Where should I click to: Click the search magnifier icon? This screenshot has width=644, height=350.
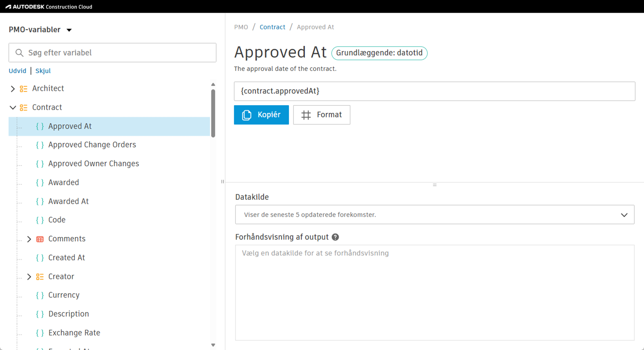pyautogui.click(x=19, y=53)
